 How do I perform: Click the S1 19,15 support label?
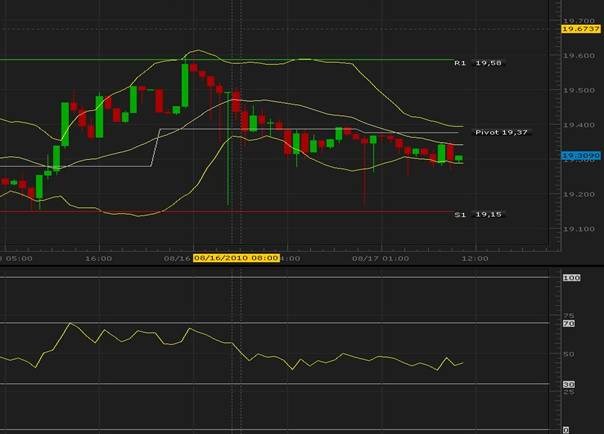[x=478, y=214]
